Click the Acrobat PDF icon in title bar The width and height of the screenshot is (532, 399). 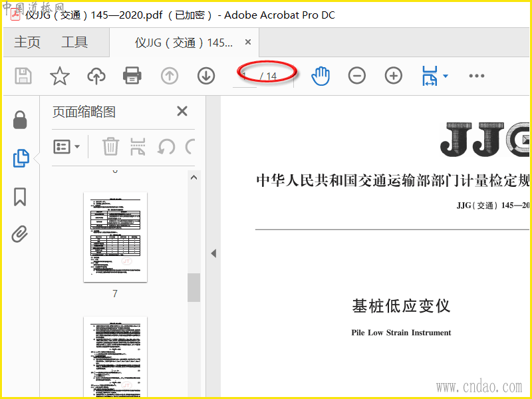tap(15, 15)
